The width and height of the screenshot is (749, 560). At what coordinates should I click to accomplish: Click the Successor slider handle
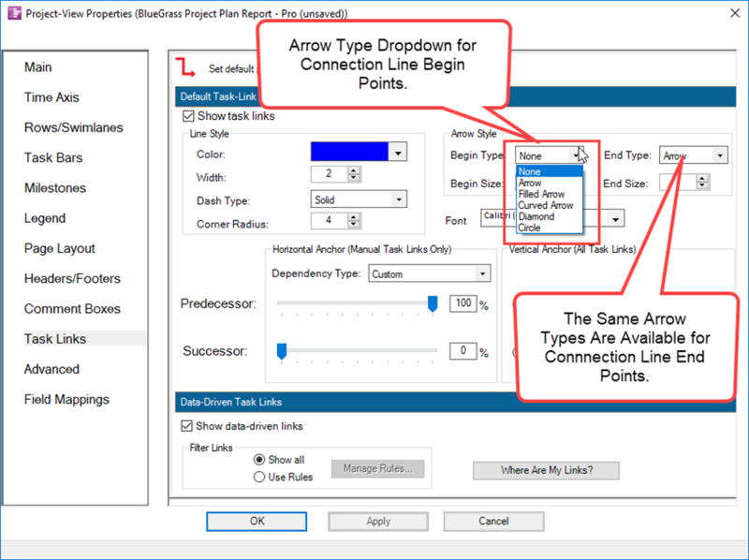(282, 351)
